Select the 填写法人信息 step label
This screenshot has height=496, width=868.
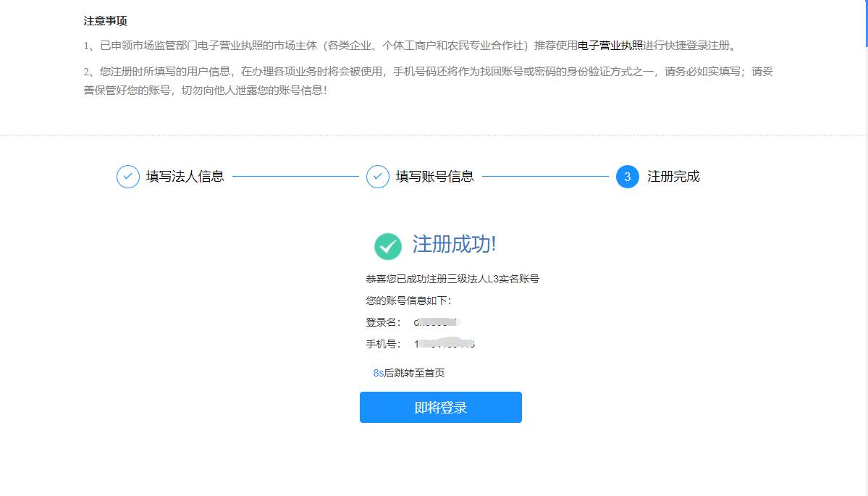[x=185, y=177]
